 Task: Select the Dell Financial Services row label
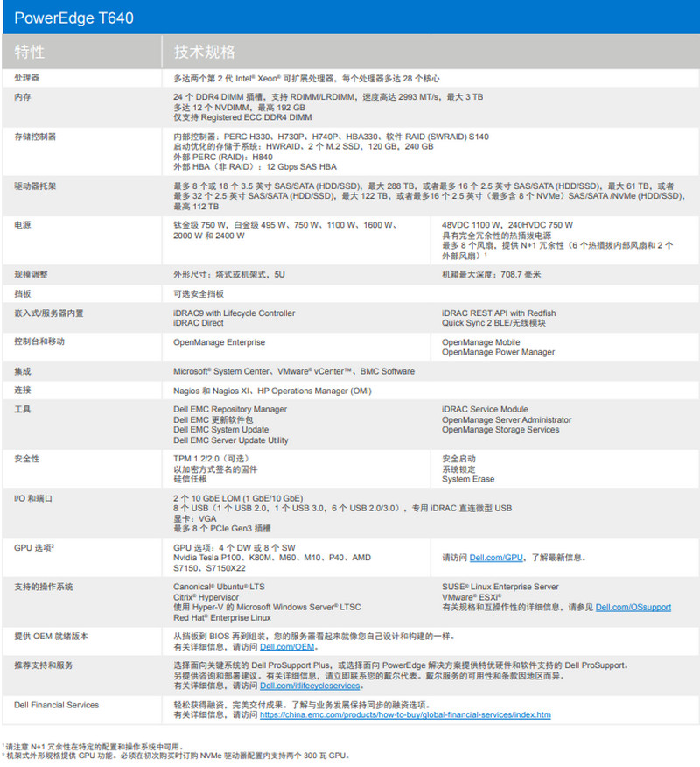pyautogui.click(x=56, y=705)
